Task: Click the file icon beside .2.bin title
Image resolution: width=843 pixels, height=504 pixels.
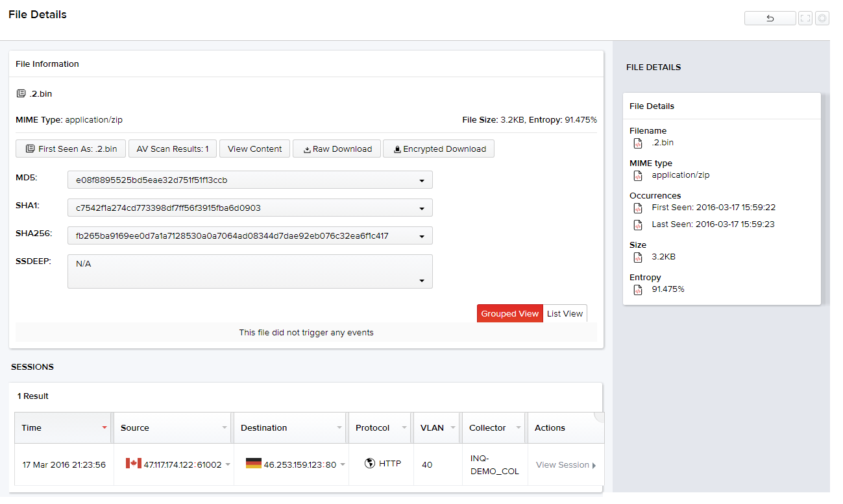Action: click(21, 93)
